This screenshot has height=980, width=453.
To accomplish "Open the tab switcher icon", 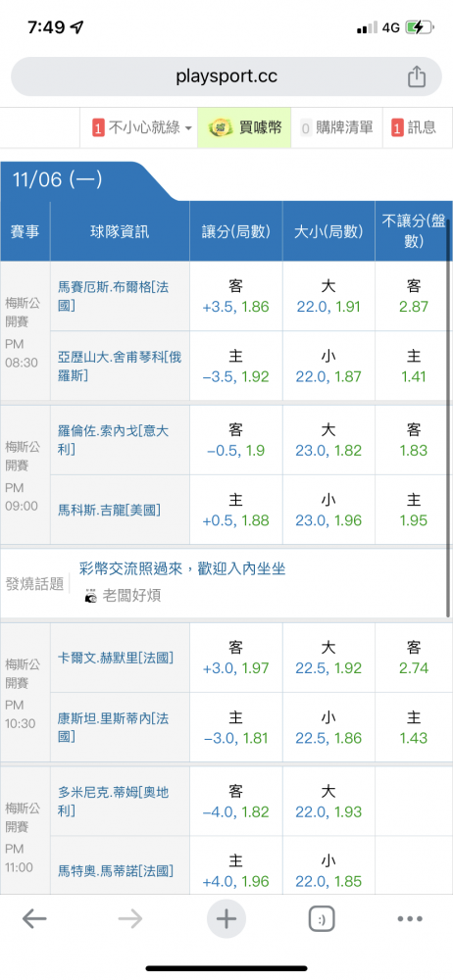I will [x=322, y=919].
